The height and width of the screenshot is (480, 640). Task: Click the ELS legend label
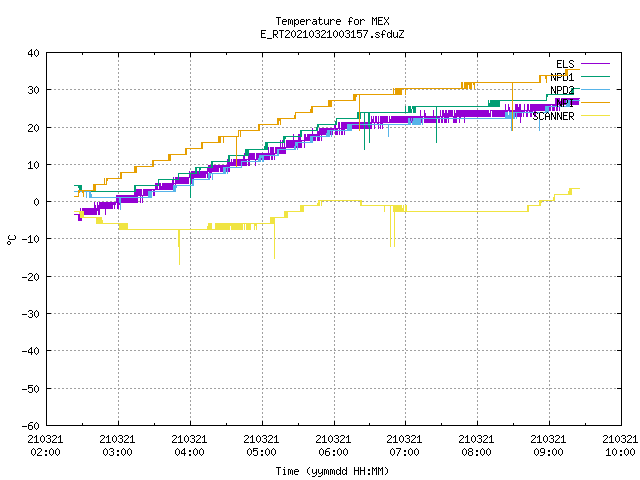point(565,64)
